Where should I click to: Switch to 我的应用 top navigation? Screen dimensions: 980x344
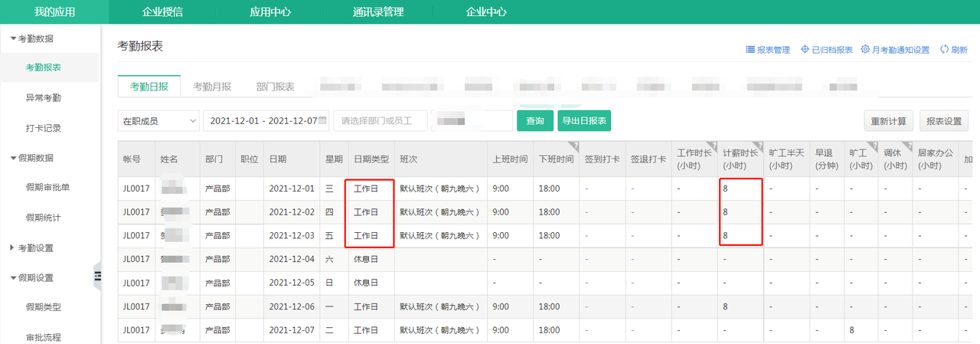point(54,12)
